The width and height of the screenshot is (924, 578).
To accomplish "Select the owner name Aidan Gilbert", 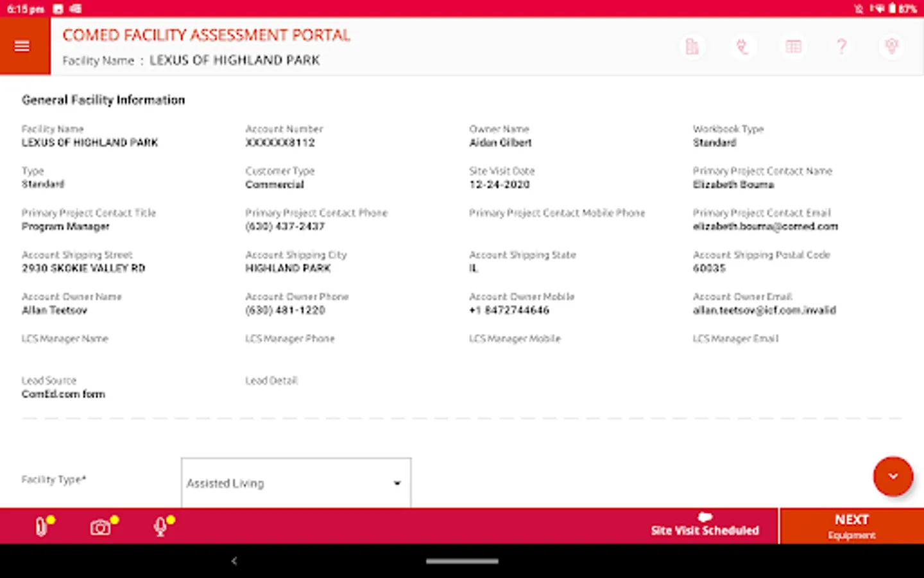I will [501, 143].
